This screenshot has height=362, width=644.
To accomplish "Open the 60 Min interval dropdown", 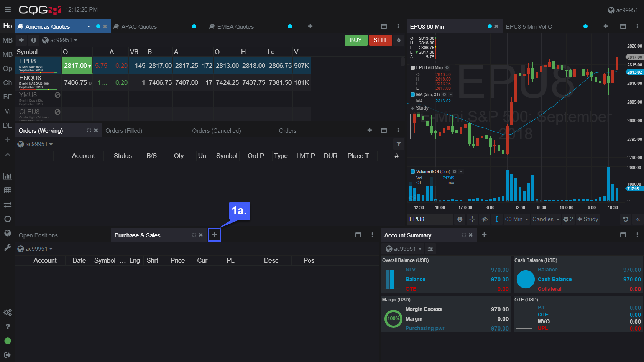I will coord(517,219).
